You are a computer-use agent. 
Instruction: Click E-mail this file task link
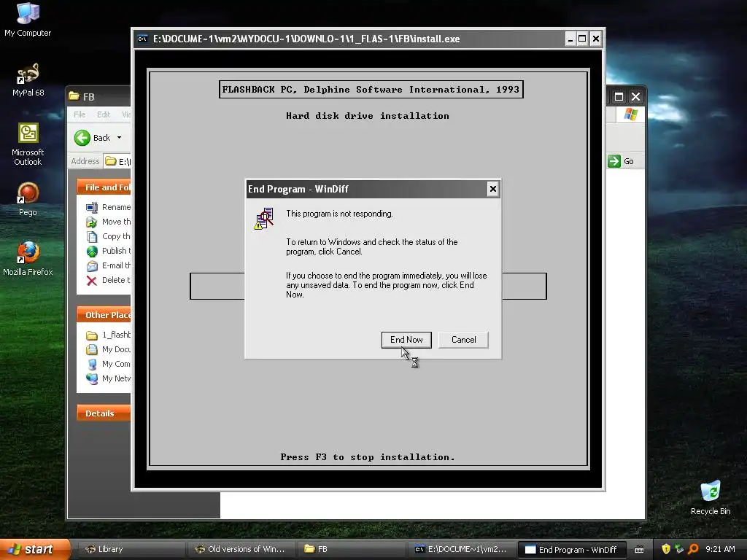[109, 265]
